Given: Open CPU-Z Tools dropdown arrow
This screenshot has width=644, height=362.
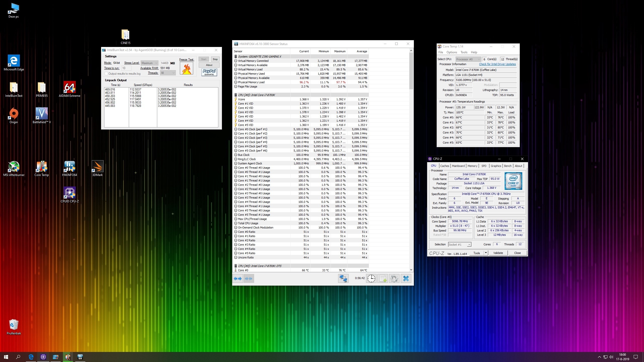Looking at the screenshot, I should [x=486, y=253].
